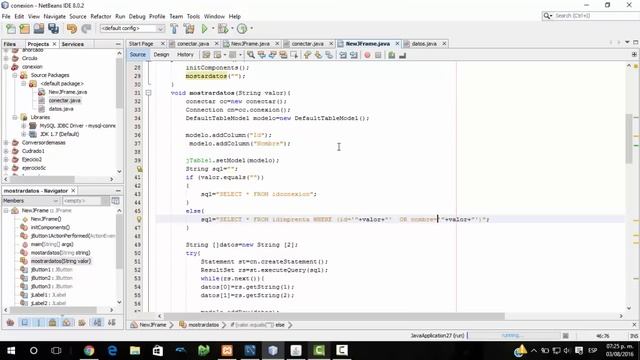
Task: Click the Save All toolbar icon
Action: click(53, 29)
